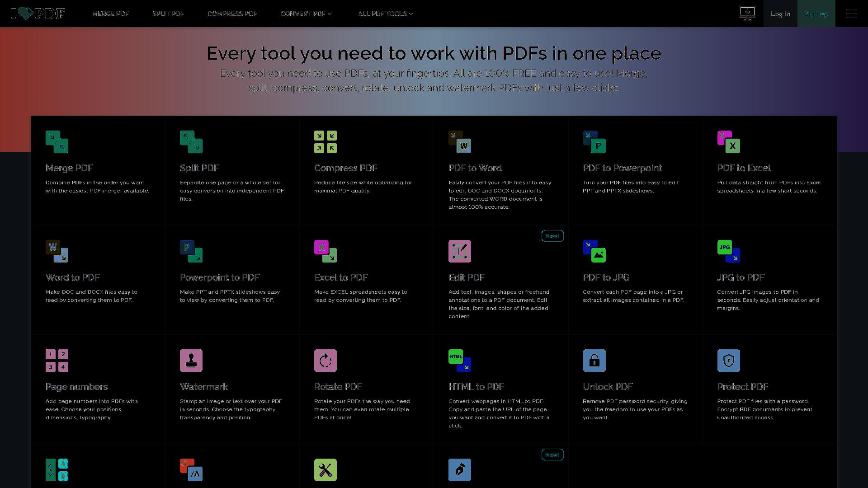The height and width of the screenshot is (488, 868).
Task: Open the Protect PDF card title
Action: pyautogui.click(x=743, y=387)
